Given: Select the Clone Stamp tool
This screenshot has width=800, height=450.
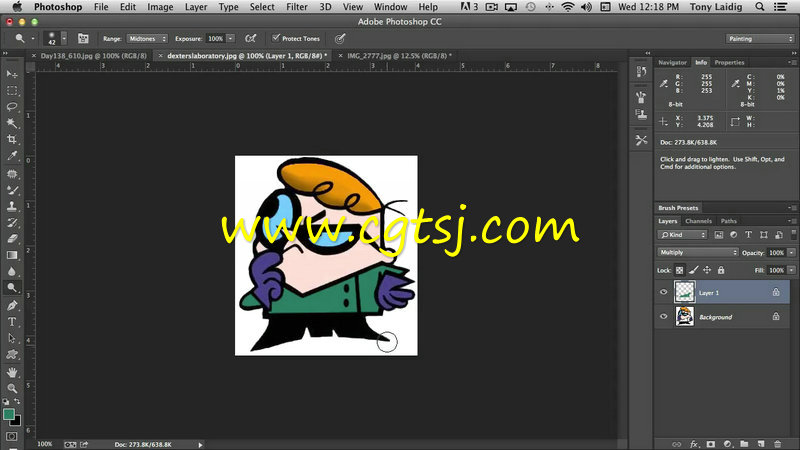Looking at the screenshot, I should pyautogui.click(x=12, y=207).
